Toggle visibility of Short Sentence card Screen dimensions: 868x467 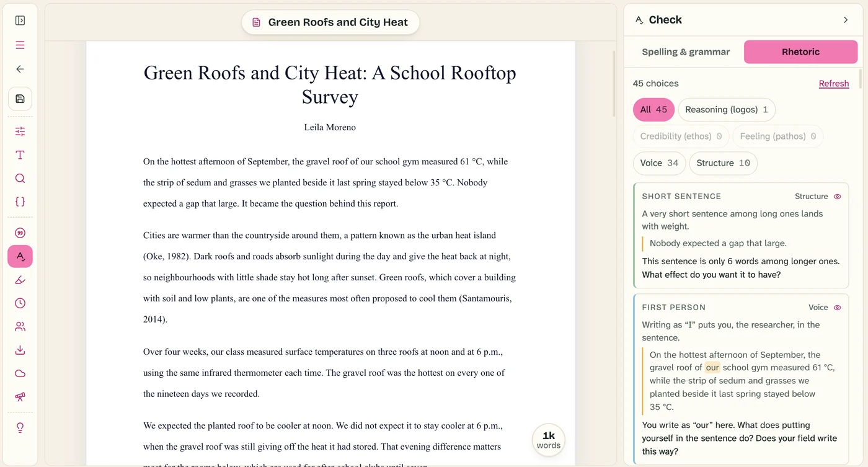pyautogui.click(x=837, y=197)
